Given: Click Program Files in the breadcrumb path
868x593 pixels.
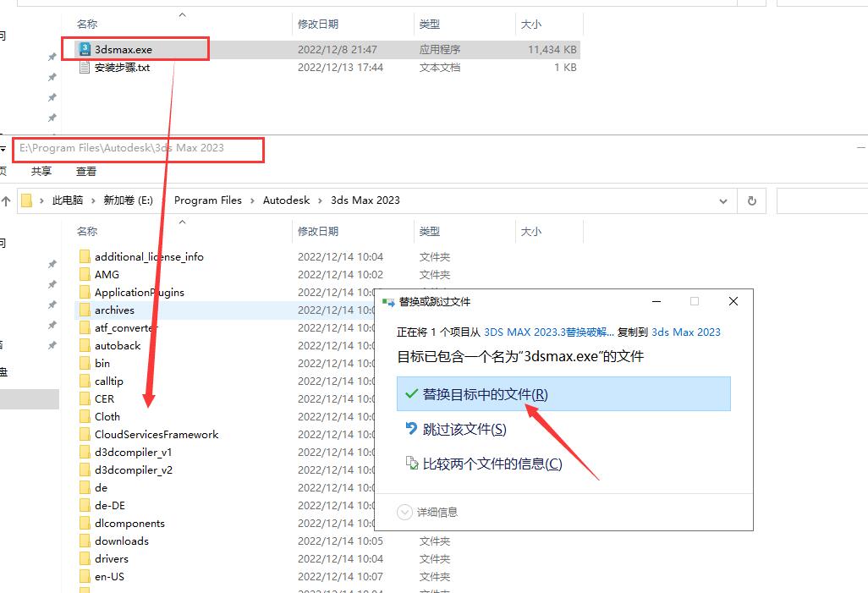Looking at the screenshot, I should (207, 200).
